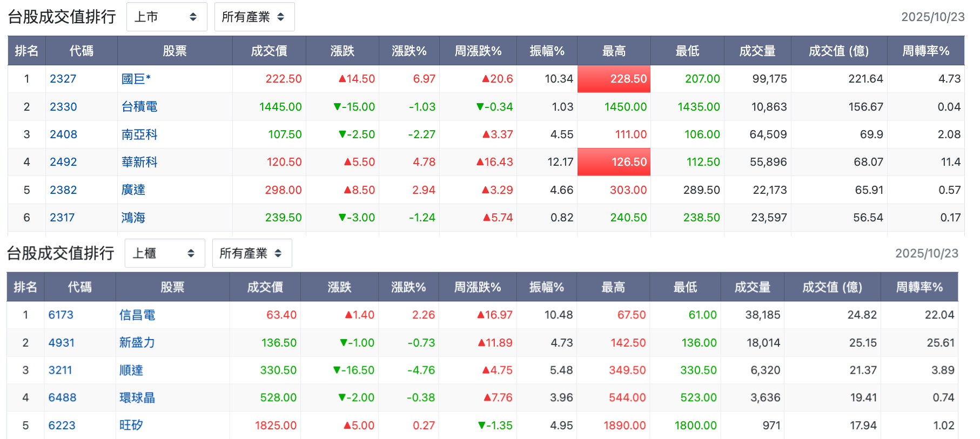
Task: Open stock code 2327 link
Action: point(63,79)
